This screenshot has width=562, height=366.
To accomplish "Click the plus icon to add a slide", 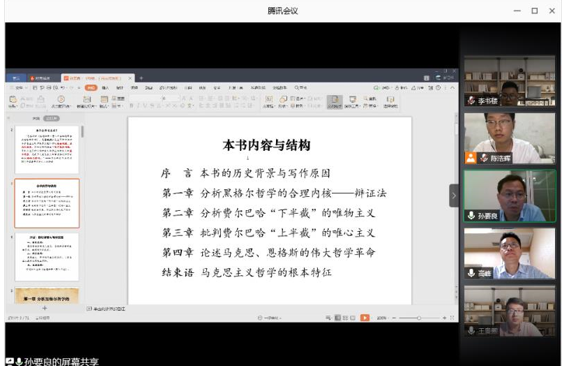I will click(45, 308).
